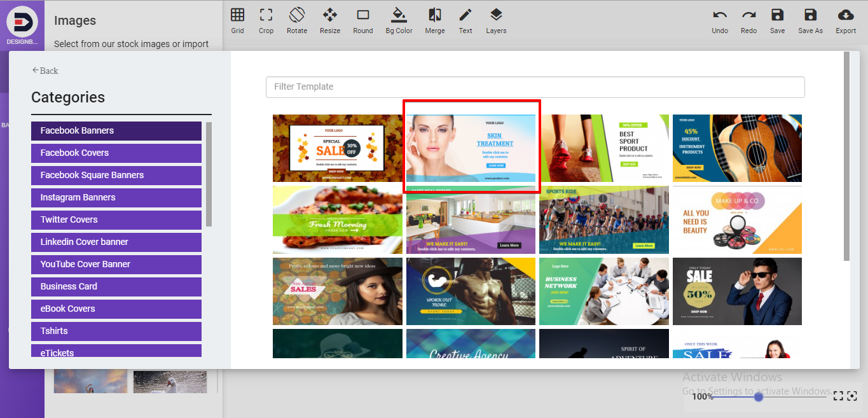
Task: Choose the Business Network template
Action: click(x=604, y=291)
